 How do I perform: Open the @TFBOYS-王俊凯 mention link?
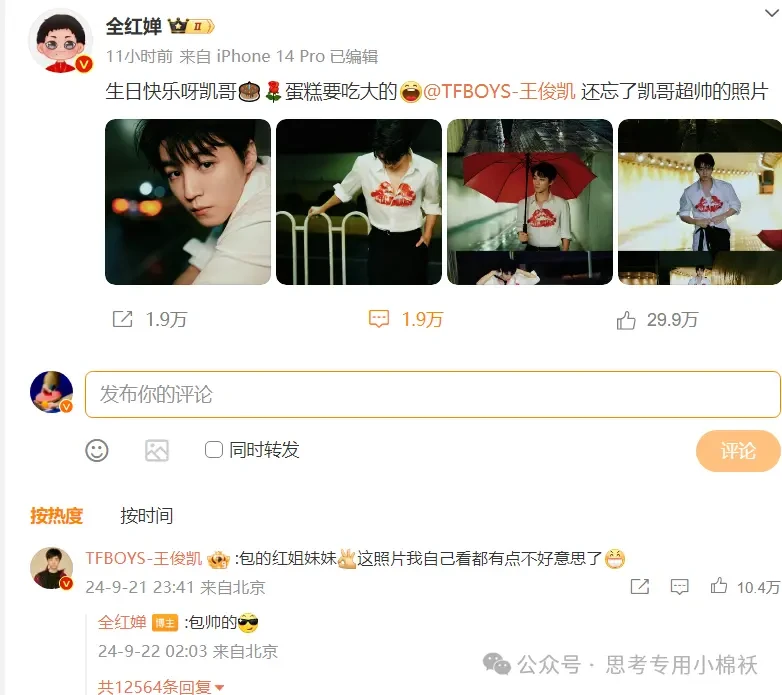[x=499, y=92]
